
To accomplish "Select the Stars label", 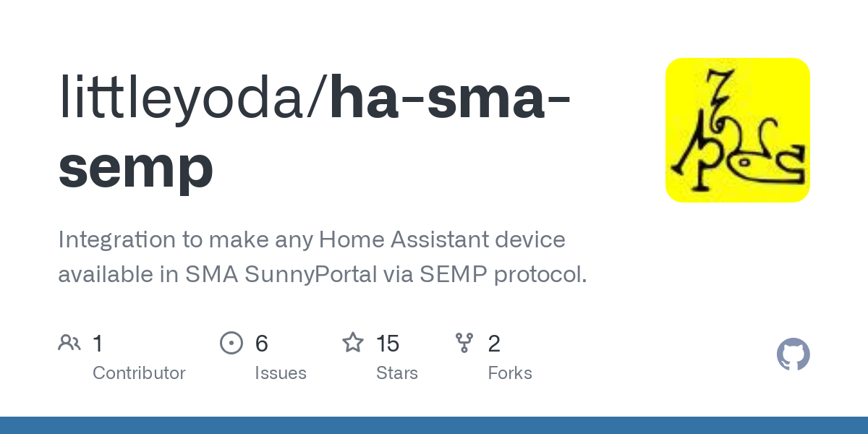I will click(397, 373).
